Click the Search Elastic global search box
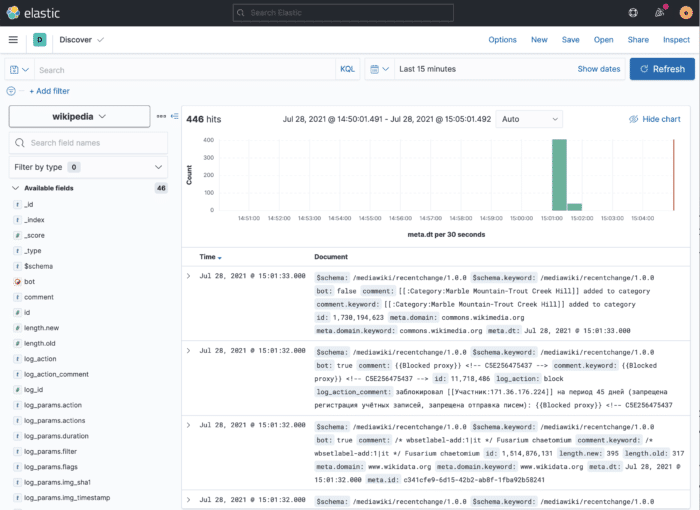 343,13
